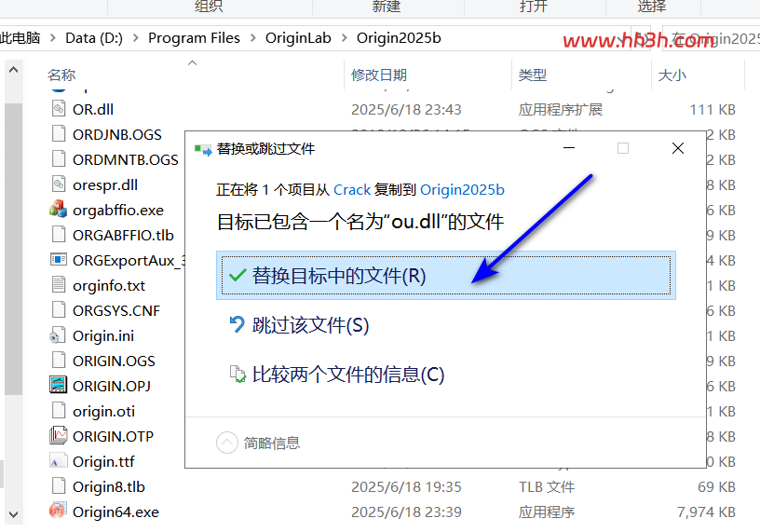The image size is (760, 532).
Task: Click the Origin8.tlb file icon
Action: pyautogui.click(x=58, y=486)
